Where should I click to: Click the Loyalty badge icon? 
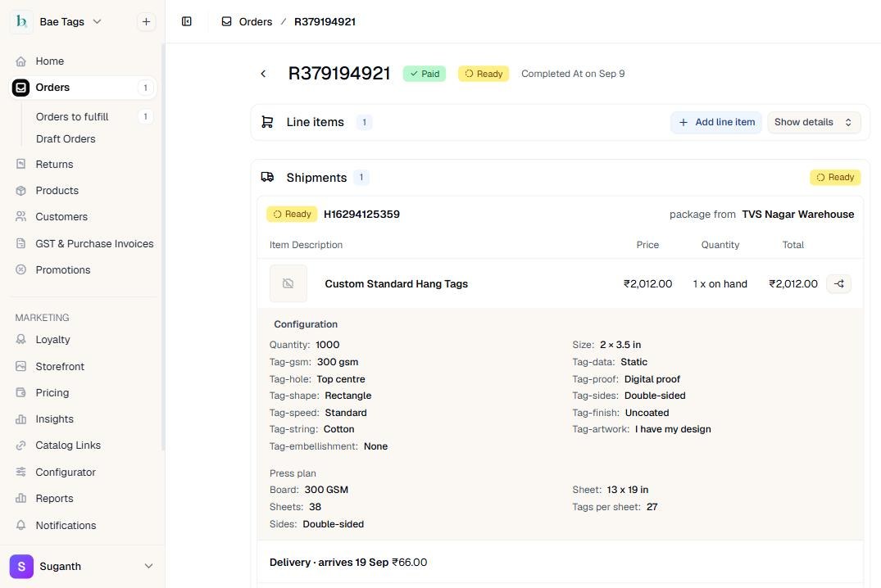click(20, 339)
